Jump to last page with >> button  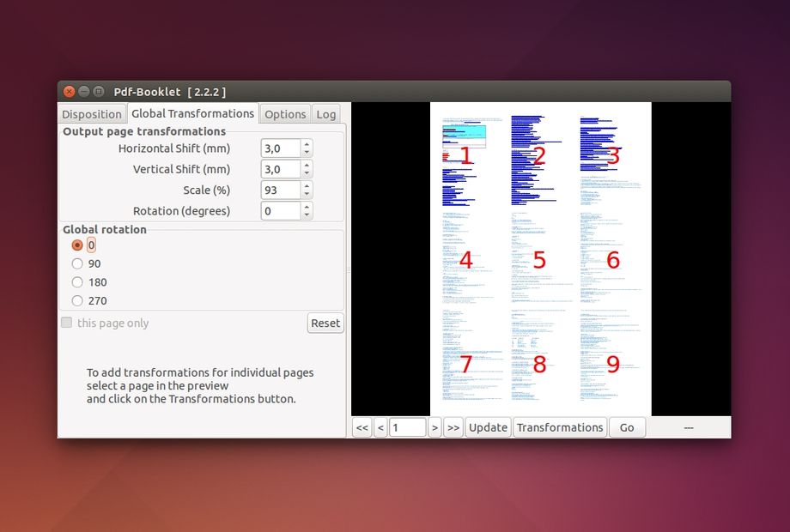click(453, 427)
